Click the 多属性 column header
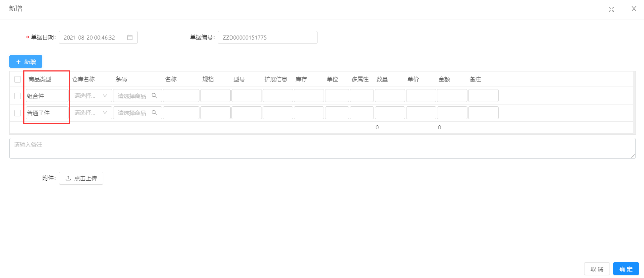 coord(360,79)
